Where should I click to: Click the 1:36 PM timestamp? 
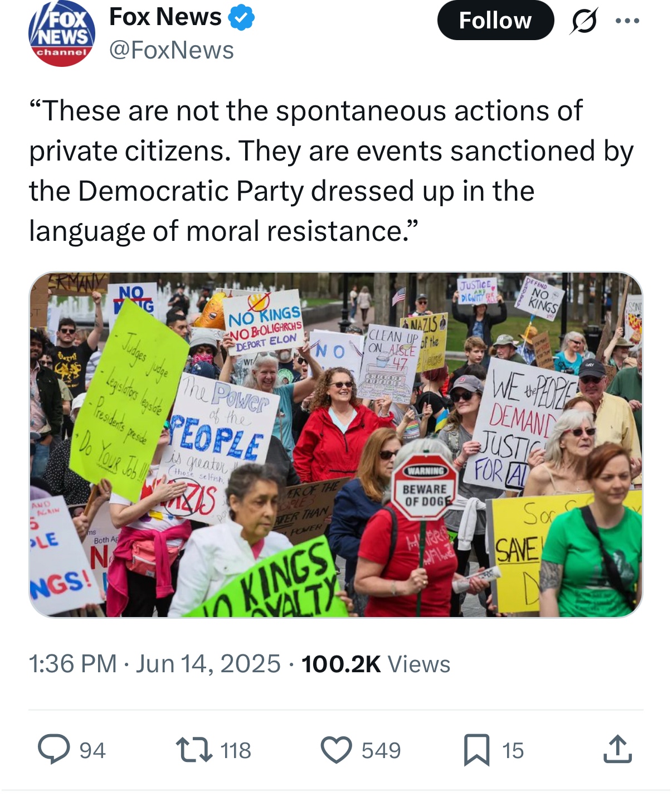(72, 664)
